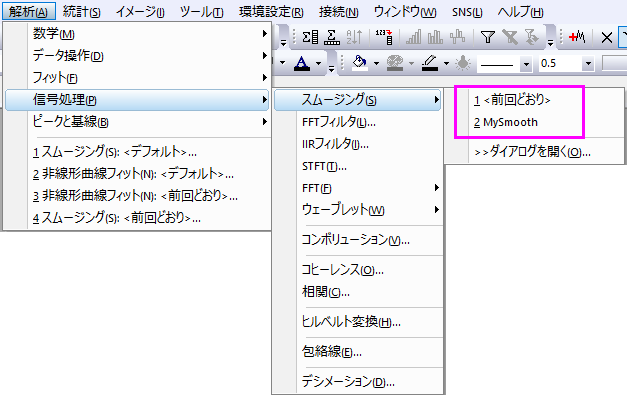Click the middle bar chart histogram icon

point(435,37)
